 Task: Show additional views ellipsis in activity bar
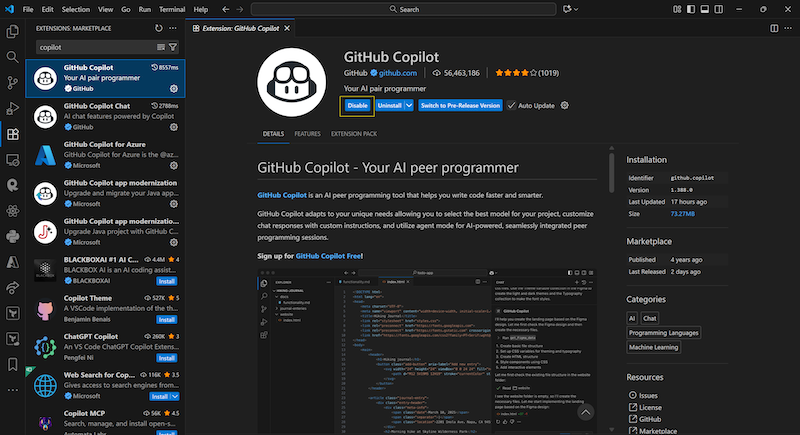(x=12, y=390)
